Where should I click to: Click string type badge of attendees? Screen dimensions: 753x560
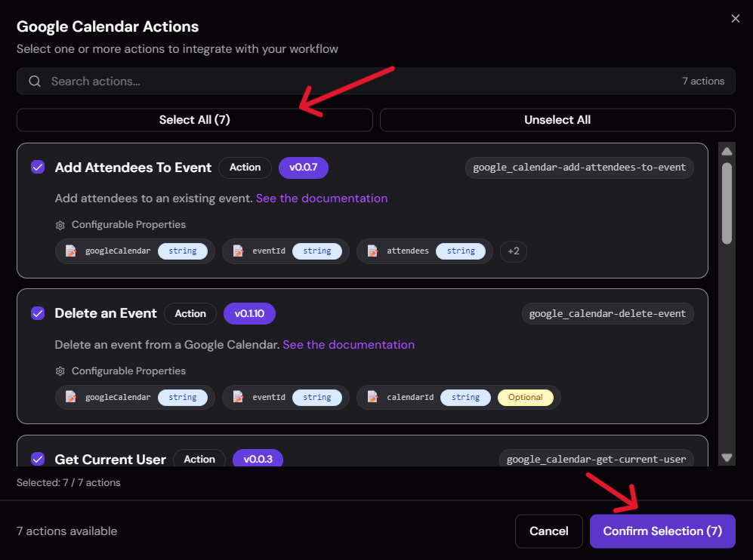(461, 251)
